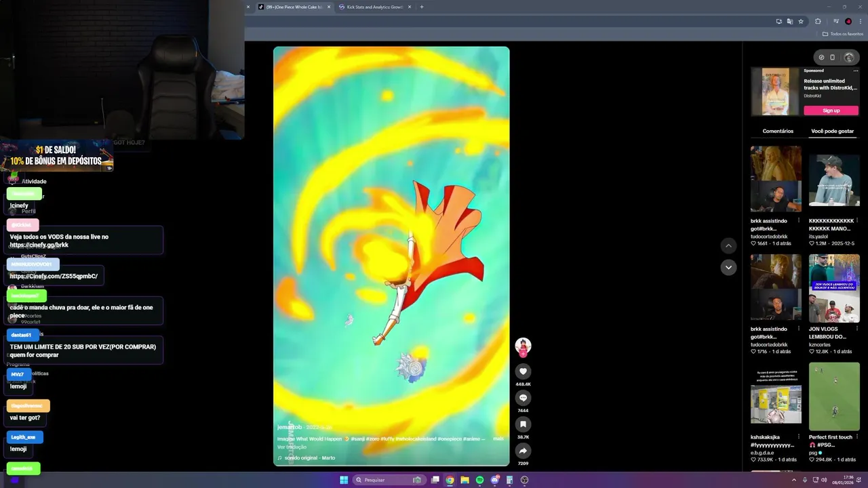868x488 pixels.
Task: Click the like count '448.4K'
Action: pyautogui.click(x=523, y=384)
